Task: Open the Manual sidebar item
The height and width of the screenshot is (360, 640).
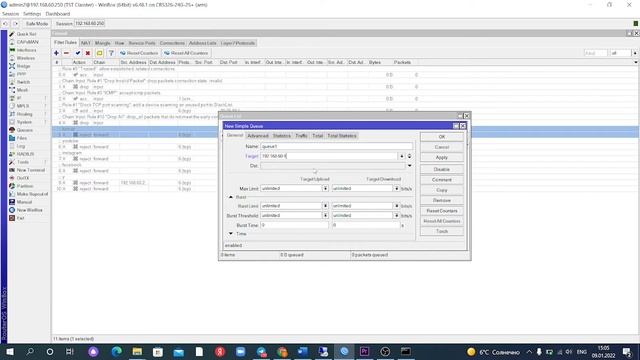Action: coord(24,202)
